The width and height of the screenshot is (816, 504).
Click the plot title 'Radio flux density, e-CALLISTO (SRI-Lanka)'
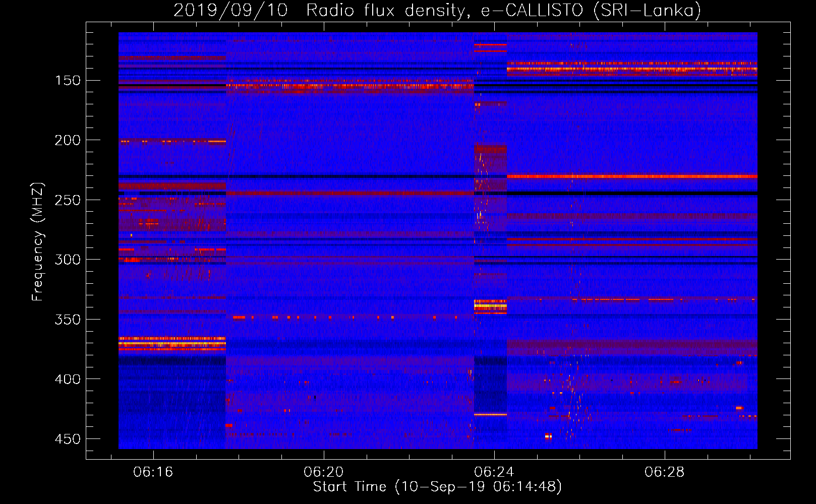(x=503, y=10)
